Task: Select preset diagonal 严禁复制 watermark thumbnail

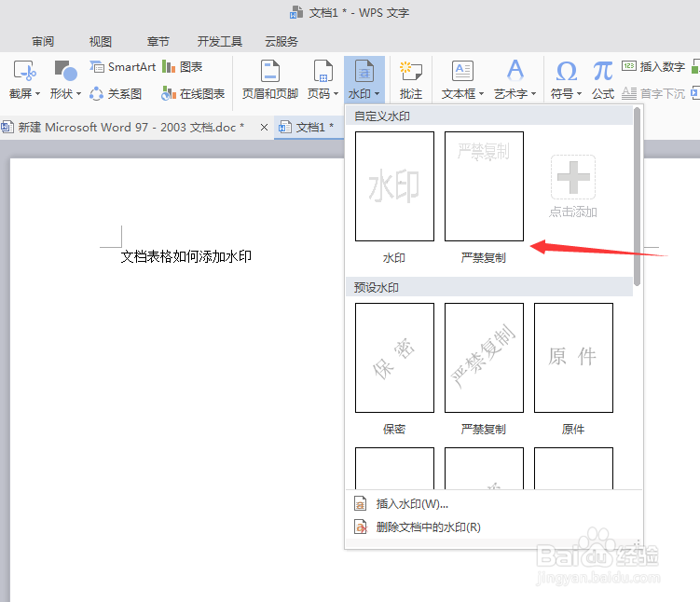Action: (x=484, y=358)
